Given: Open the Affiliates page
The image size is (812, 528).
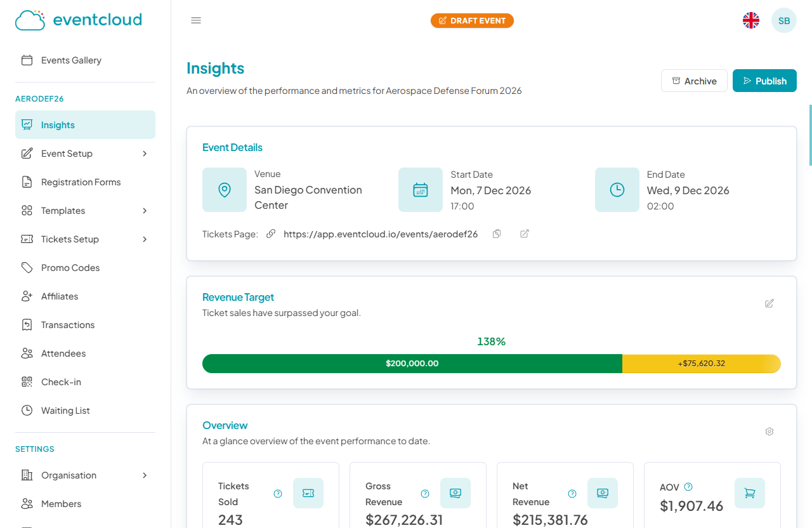Looking at the screenshot, I should pos(85,296).
